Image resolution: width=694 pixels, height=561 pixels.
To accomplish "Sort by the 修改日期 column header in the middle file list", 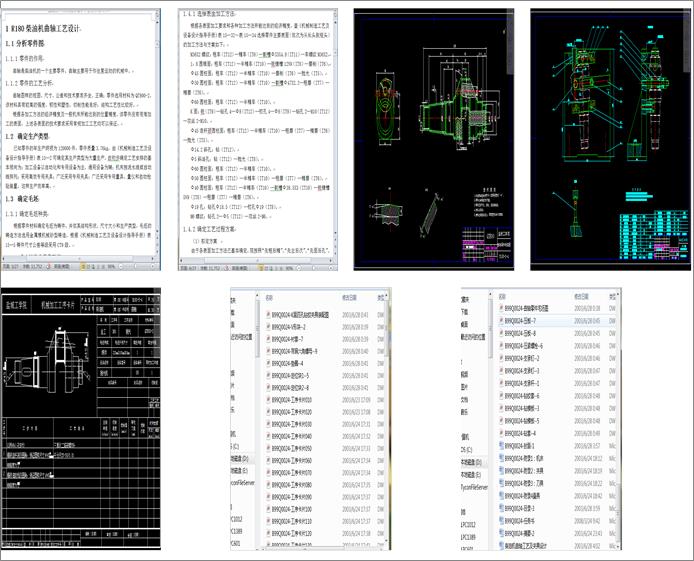I will 348,298.
